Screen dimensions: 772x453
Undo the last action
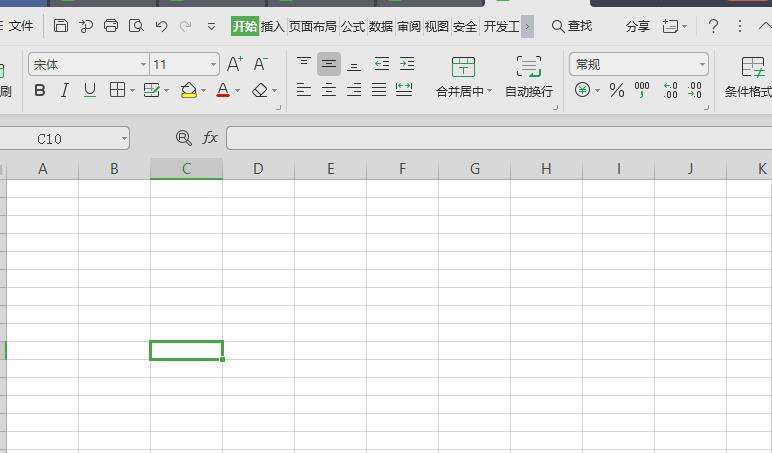(161, 26)
